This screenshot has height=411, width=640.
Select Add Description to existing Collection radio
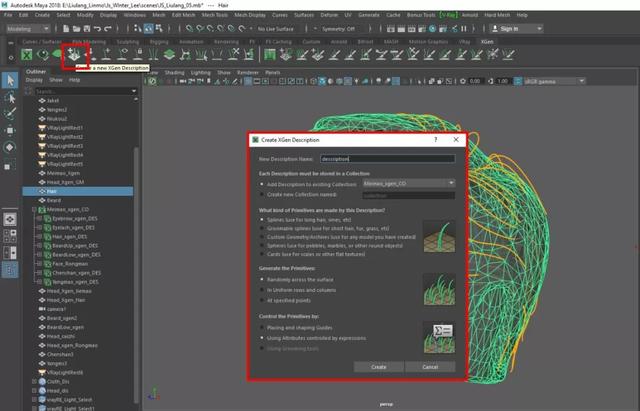click(262, 184)
